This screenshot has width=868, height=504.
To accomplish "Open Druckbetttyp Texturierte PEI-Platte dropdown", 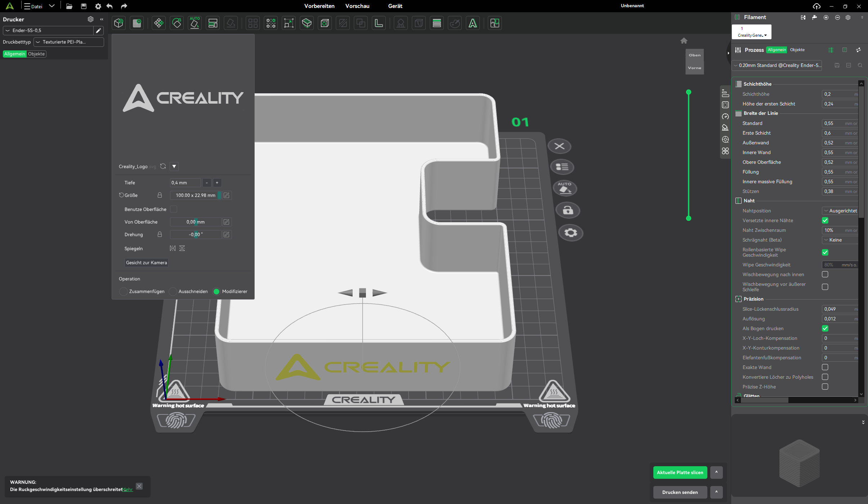I will [69, 42].
